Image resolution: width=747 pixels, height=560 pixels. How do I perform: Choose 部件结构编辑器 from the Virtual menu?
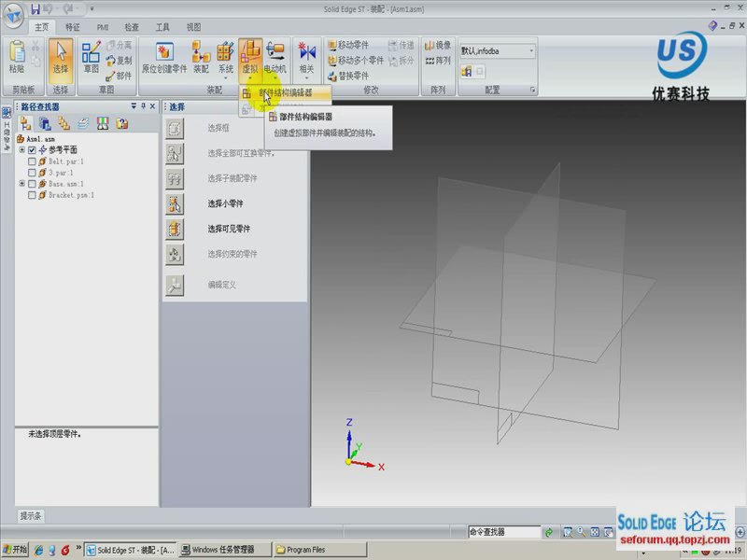(285, 93)
